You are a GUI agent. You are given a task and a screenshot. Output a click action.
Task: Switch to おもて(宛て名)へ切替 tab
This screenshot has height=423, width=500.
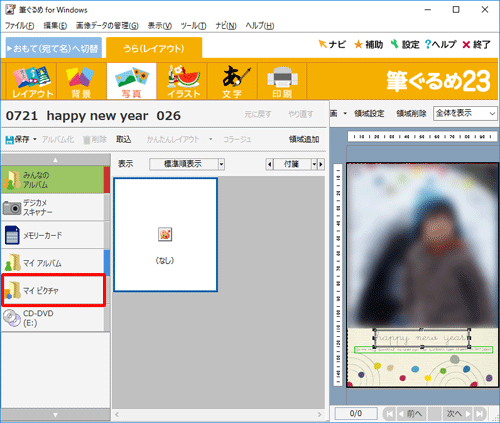[54, 48]
